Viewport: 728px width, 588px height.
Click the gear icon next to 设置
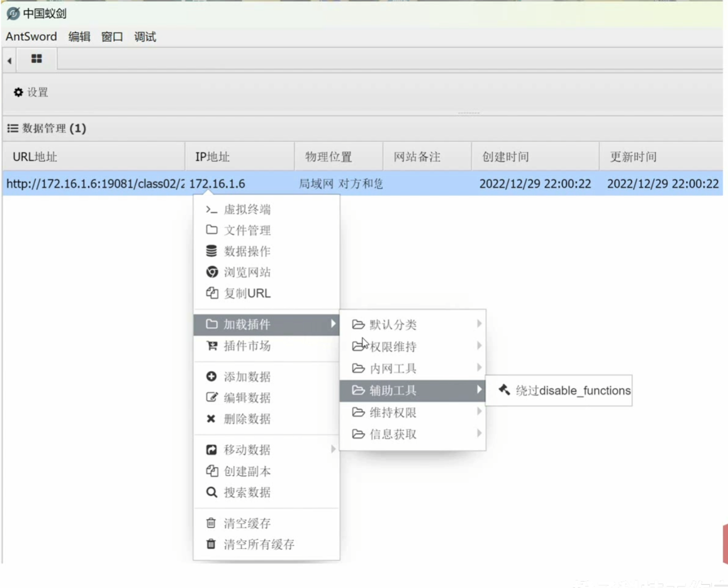(x=18, y=92)
